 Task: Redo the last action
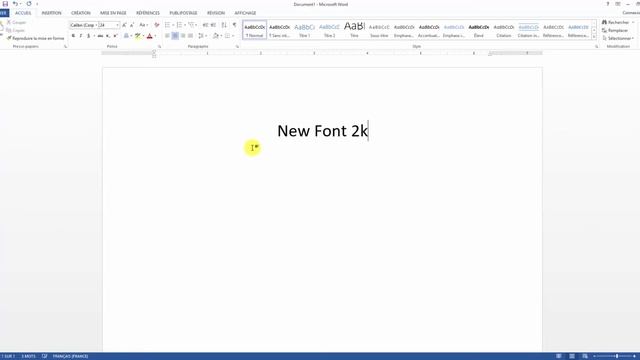pyautogui.click(x=29, y=4)
